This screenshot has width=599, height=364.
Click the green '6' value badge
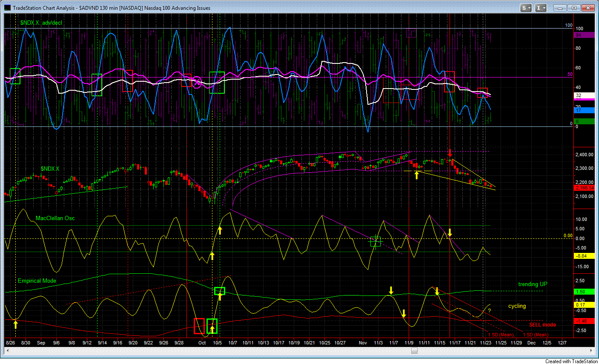point(584,121)
